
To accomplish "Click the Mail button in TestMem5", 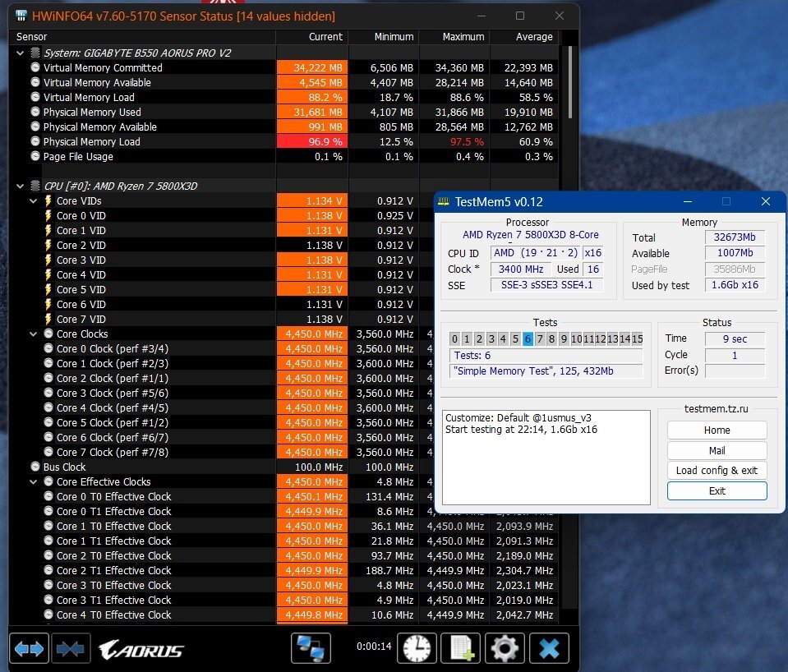I will tap(717, 450).
